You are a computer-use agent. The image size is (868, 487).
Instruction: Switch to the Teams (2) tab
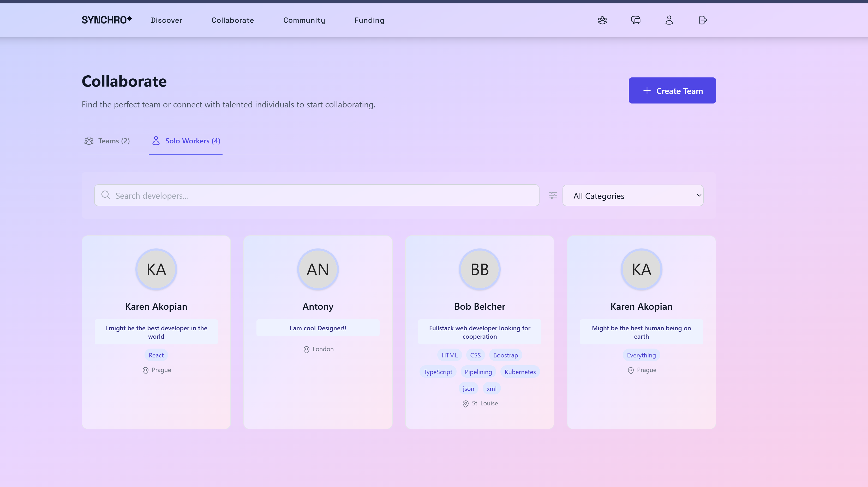[x=107, y=141]
